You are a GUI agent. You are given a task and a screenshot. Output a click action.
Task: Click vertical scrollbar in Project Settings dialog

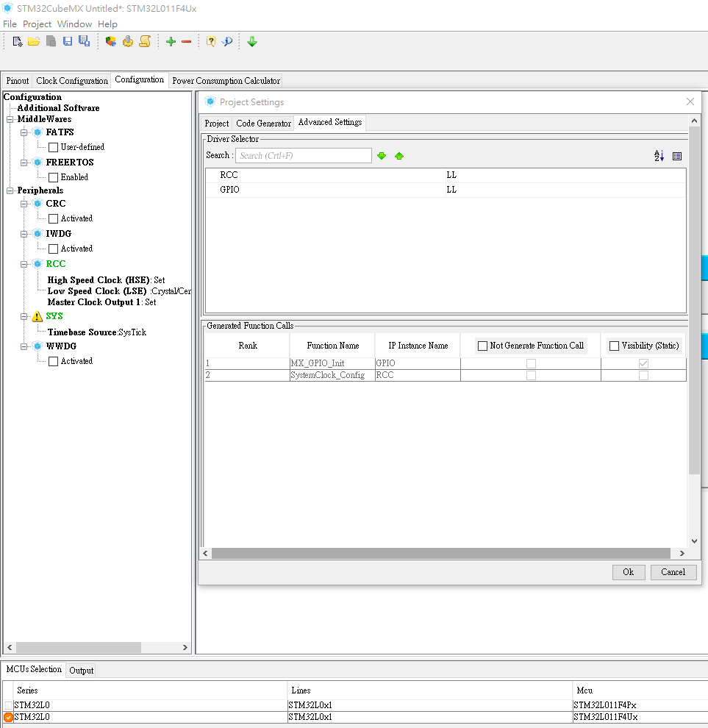[694, 301]
